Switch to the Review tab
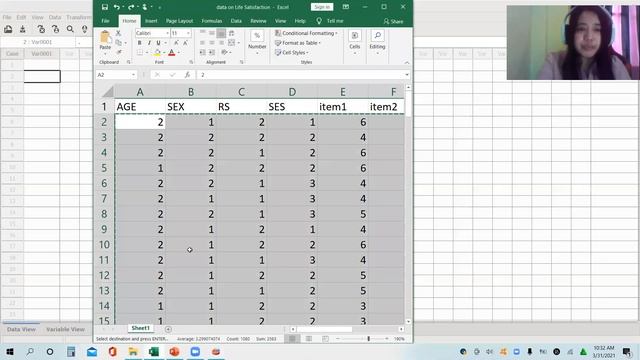The width and height of the screenshot is (640, 360). (x=258, y=21)
